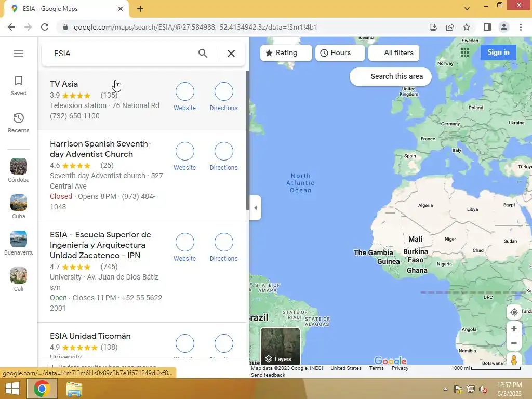Screen dimensions: 532x399
Task: Click the install app icon
Action: pos(433,27)
